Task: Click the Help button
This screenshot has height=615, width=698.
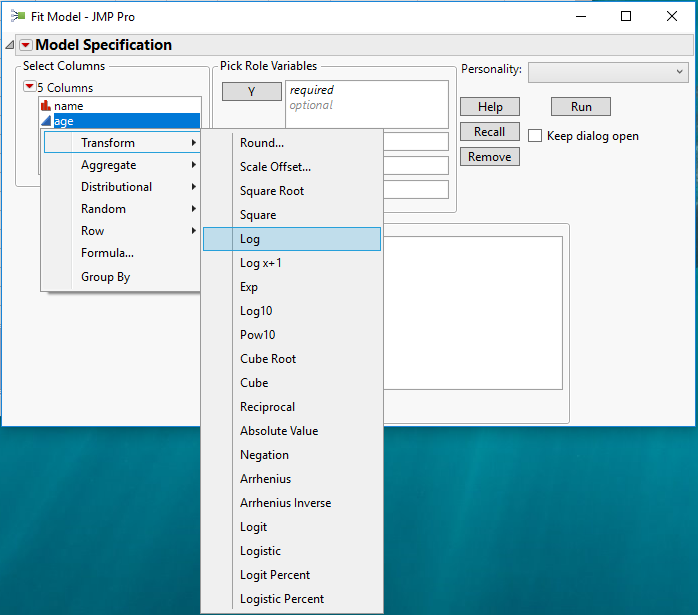Action: (490, 107)
